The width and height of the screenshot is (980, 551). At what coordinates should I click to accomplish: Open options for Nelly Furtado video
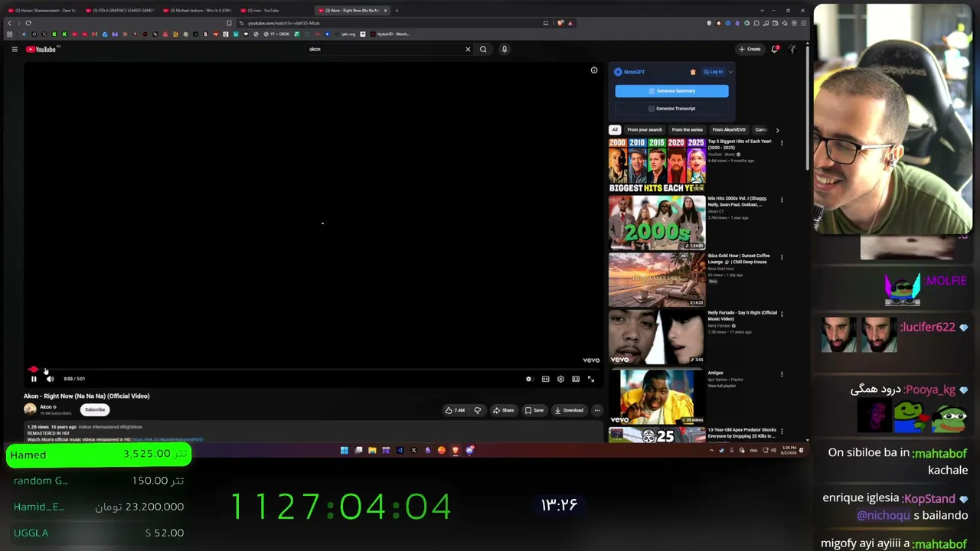pos(782,315)
